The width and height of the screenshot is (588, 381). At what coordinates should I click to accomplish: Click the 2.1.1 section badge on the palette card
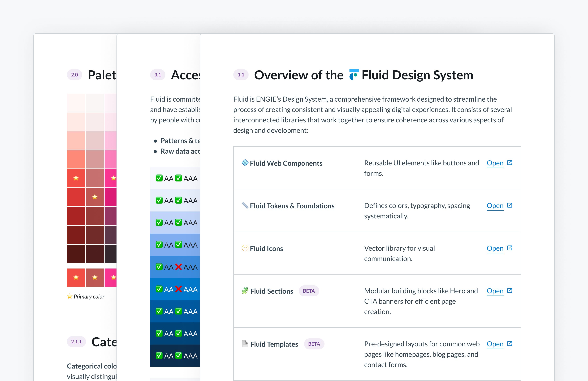[76, 342]
